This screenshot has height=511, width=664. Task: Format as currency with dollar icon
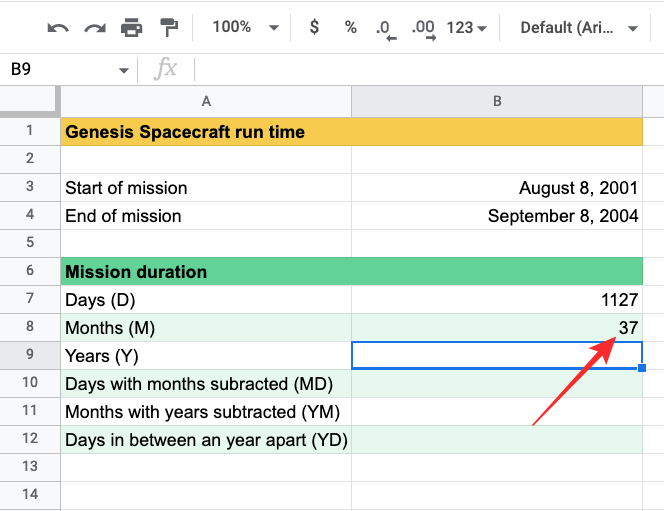point(314,28)
